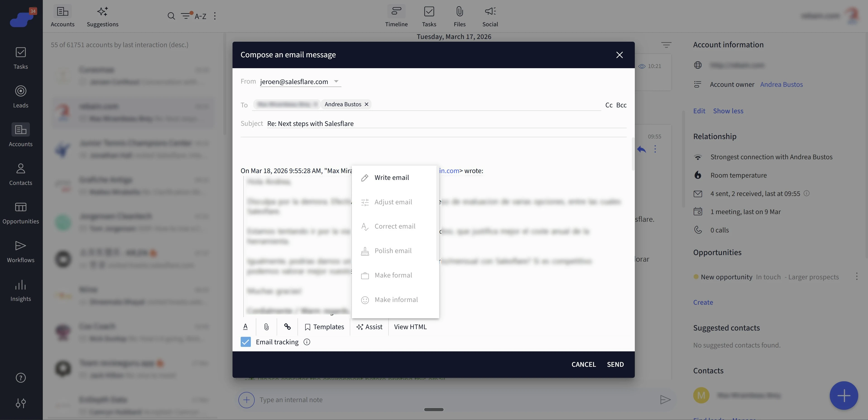The height and width of the screenshot is (420, 868).
Task: Open the Accounts view in top bar
Action: coord(62,16)
